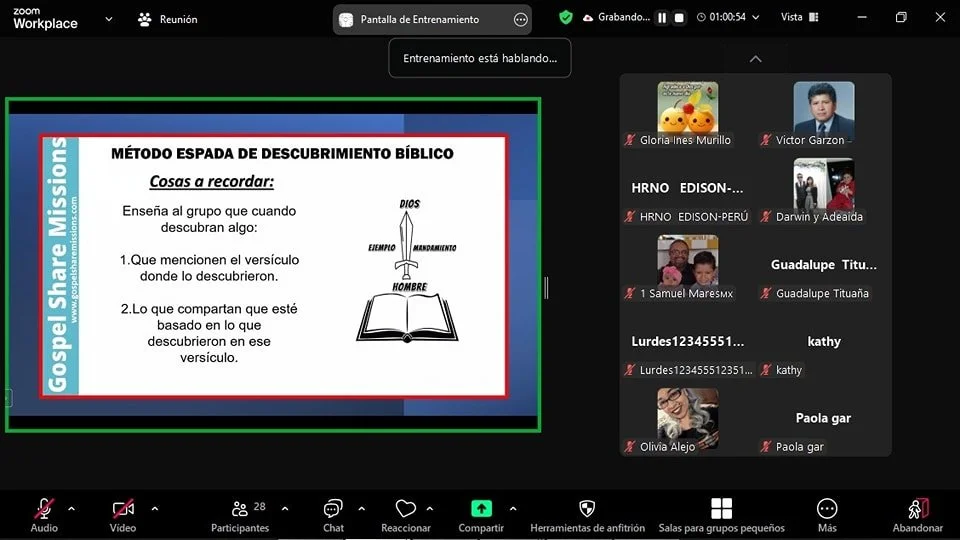Expand audio options arrow next to Audio
This screenshot has height=540, width=960.
point(72,509)
